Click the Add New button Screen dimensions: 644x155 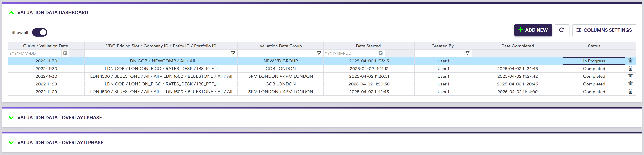533,30
